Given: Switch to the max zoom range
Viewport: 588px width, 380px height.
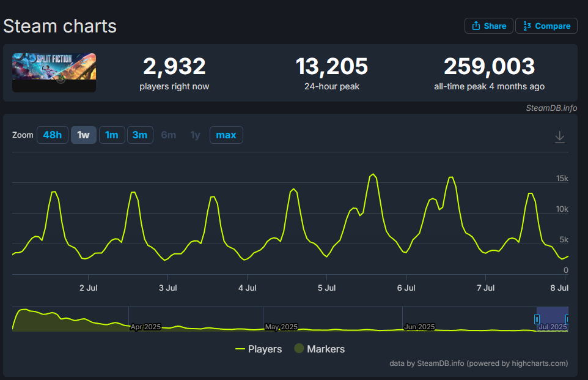Looking at the screenshot, I should click(x=226, y=135).
